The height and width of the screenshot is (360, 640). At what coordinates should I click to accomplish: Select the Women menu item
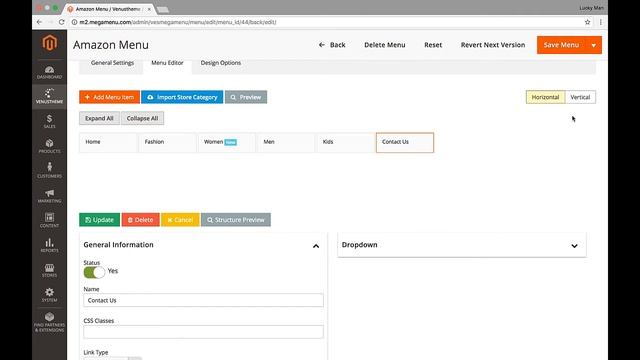tap(227, 142)
